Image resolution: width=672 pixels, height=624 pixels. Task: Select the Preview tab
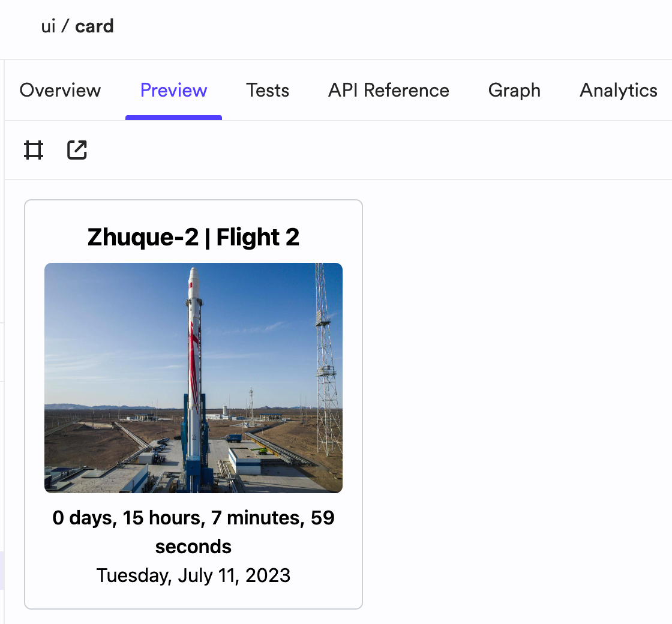(173, 91)
